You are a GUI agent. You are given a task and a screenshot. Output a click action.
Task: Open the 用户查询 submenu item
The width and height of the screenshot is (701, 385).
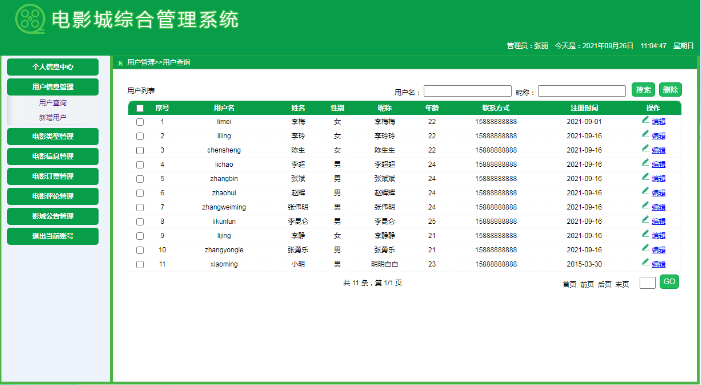coord(53,103)
